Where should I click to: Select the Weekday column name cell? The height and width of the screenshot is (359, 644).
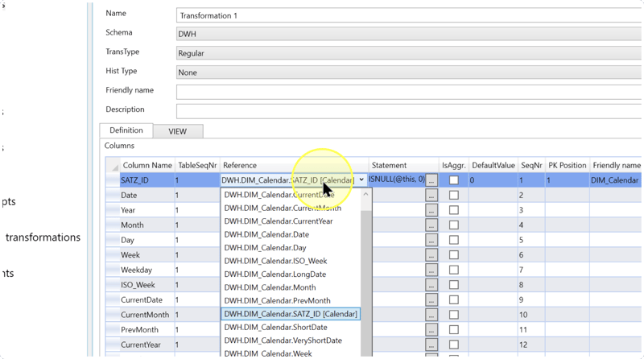point(147,270)
